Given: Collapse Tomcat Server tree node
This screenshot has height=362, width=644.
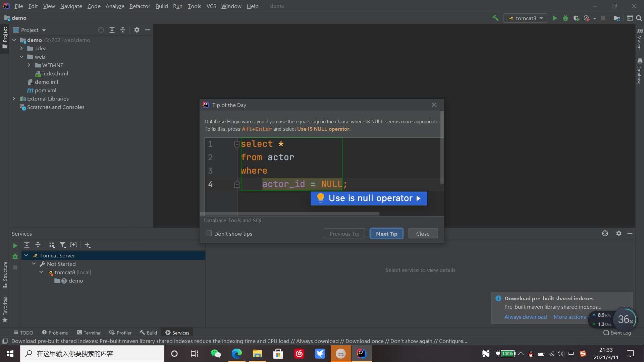Looking at the screenshot, I should 26,255.
